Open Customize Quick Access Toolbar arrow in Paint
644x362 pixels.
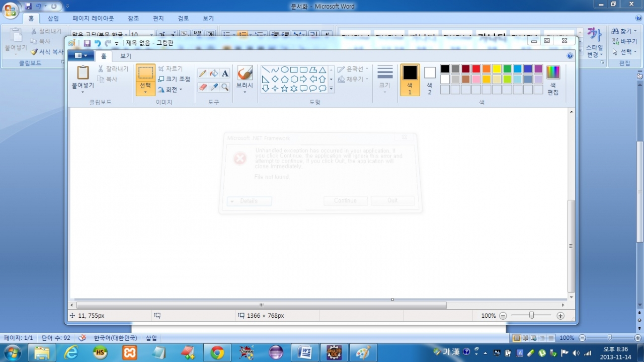point(117,44)
